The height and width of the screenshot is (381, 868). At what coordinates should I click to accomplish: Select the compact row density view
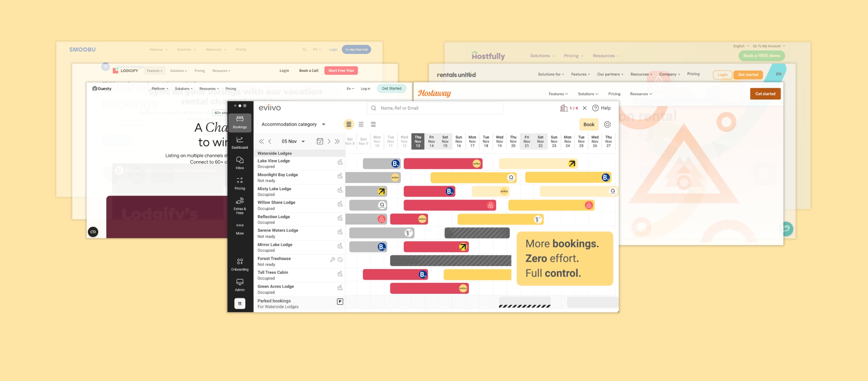[348, 125]
